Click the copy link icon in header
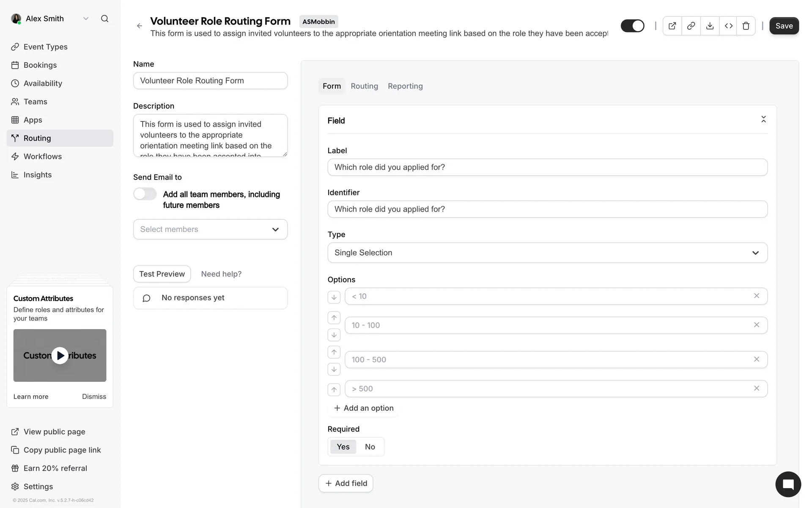Image resolution: width=812 pixels, height=508 pixels. click(691, 26)
